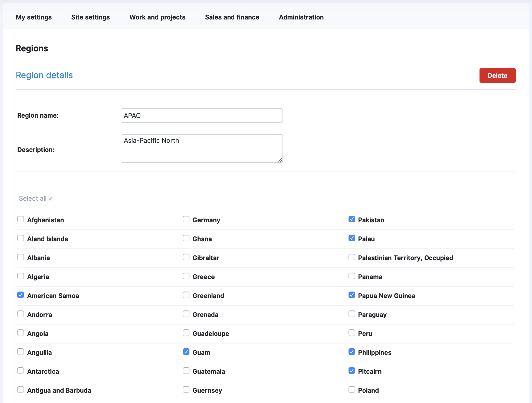
Task: Click into the Region name field
Action: pyautogui.click(x=202, y=115)
